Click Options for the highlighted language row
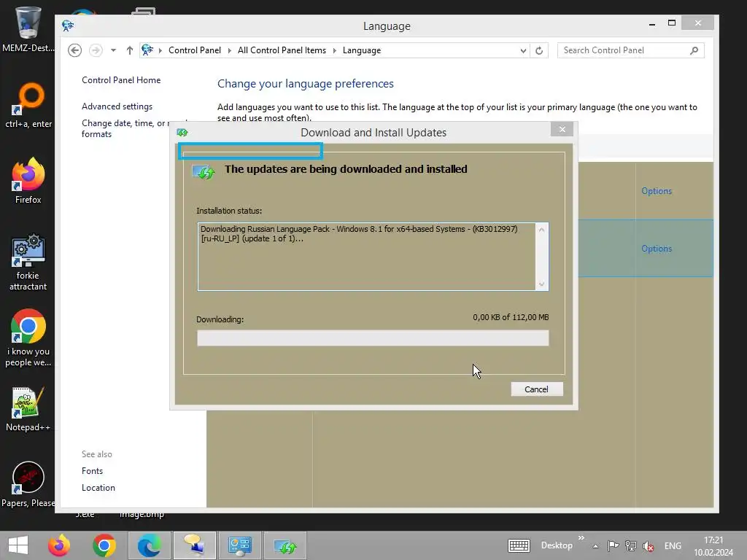Image resolution: width=747 pixels, height=560 pixels. pos(657,249)
